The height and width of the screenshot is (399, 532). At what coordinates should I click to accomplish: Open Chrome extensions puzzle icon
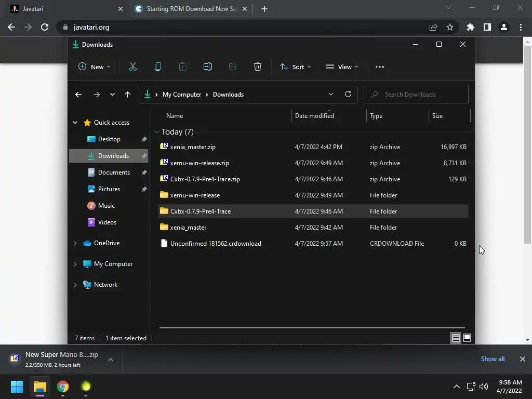tap(471, 27)
